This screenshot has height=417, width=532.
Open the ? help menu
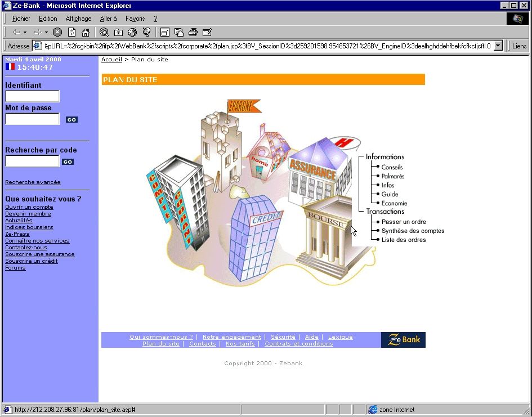pos(155,19)
